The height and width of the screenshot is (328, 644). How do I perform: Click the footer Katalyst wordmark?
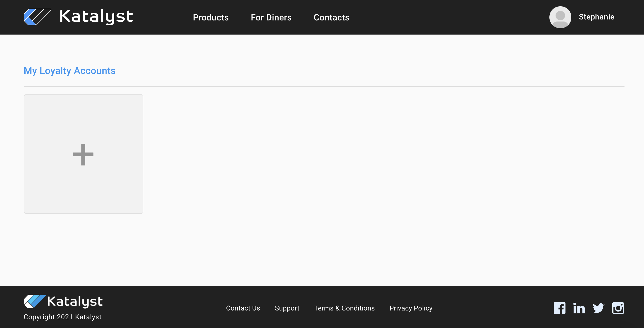[x=75, y=301]
